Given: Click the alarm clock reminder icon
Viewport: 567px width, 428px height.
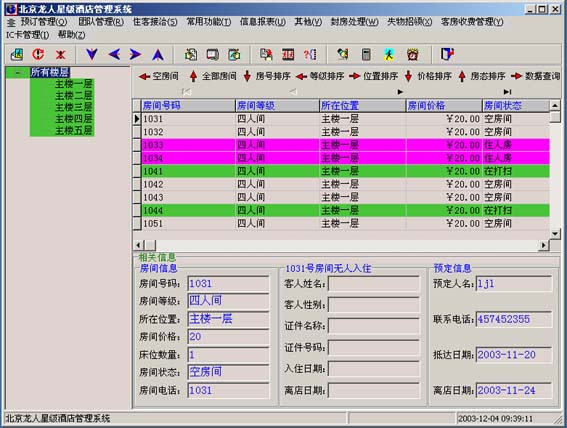Looking at the screenshot, I should click(413, 55).
